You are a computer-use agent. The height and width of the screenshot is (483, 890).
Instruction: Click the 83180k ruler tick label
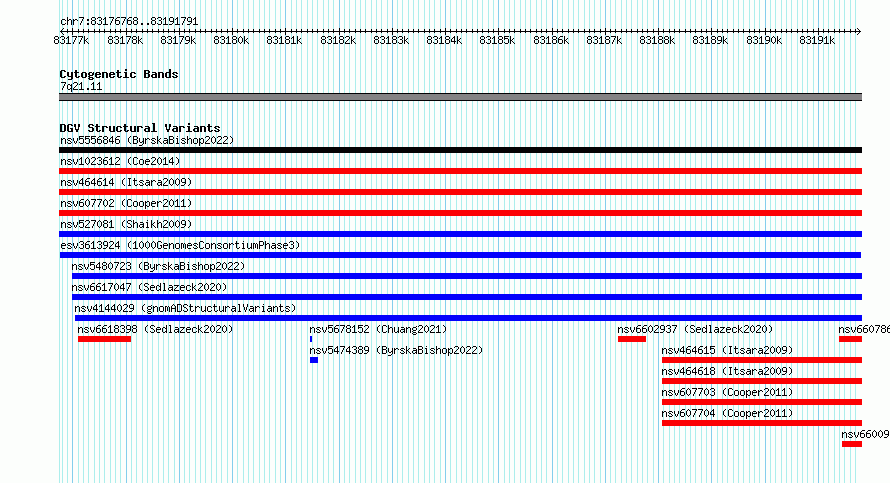coord(231,40)
